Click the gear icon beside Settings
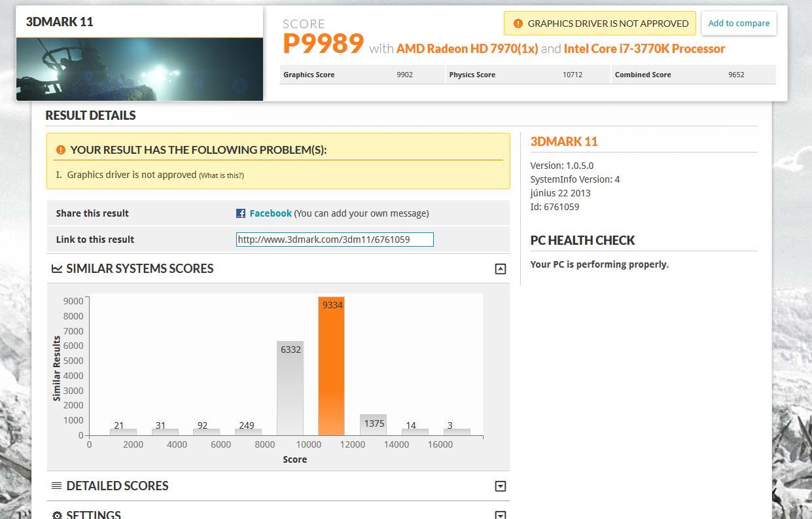The height and width of the screenshot is (519, 812). tap(57, 515)
